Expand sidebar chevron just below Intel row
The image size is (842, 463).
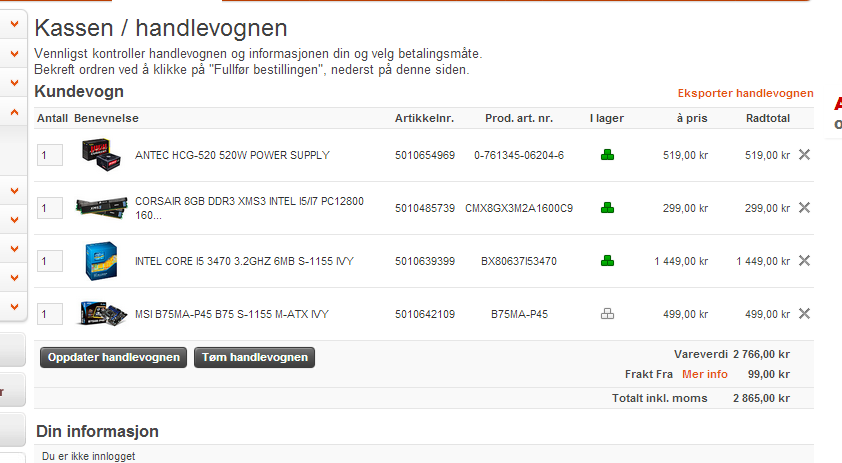14,278
